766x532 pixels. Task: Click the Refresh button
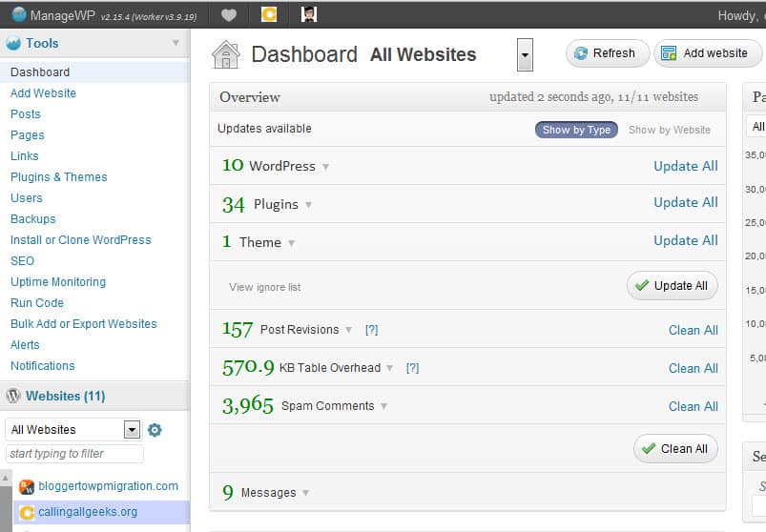(608, 53)
